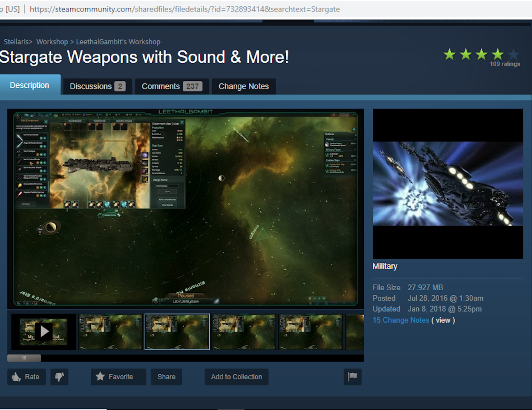Image resolution: width=532 pixels, height=410 pixels.
Task: Click Add to Collection button
Action: pyautogui.click(x=236, y=377)
